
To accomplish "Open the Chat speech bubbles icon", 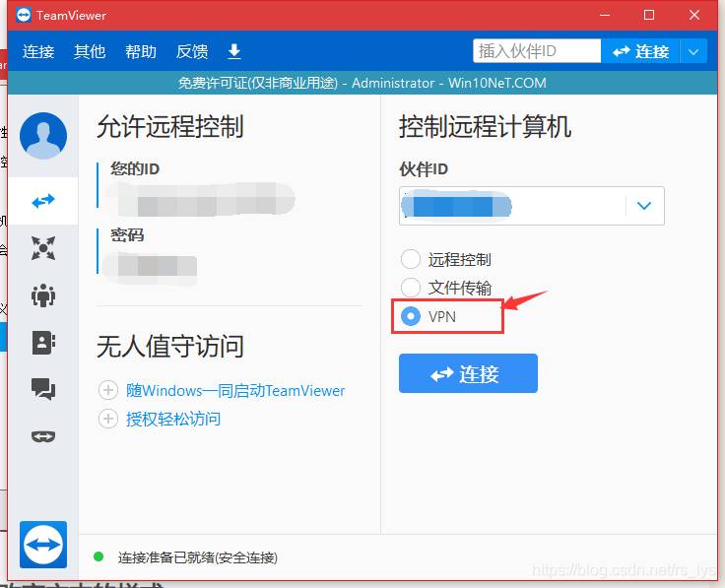I will [43, 389].
